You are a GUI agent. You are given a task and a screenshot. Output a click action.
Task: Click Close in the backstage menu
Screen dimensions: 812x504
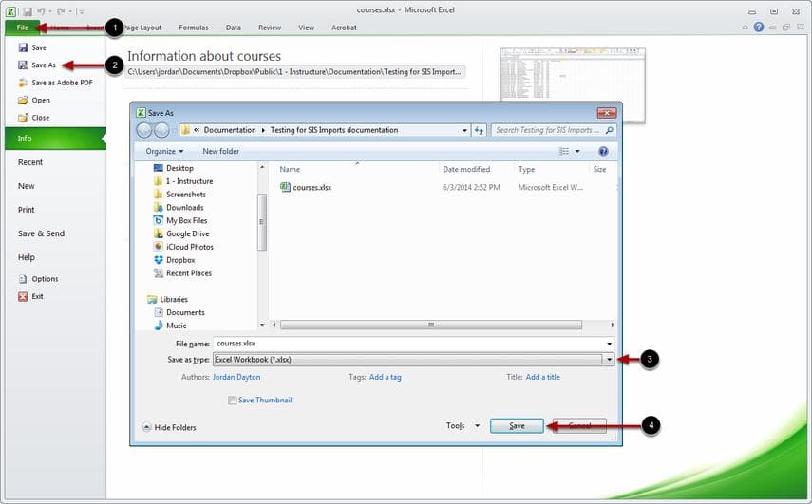(x=33, y=118)
